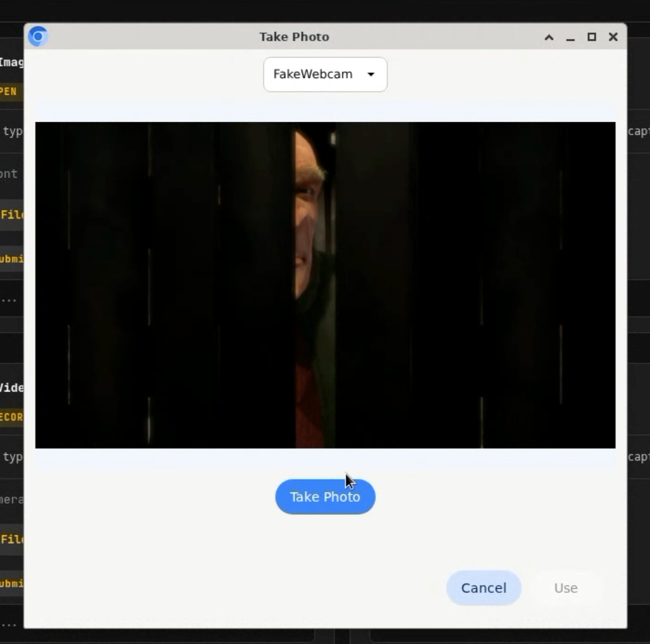Close the Take Photo window with X

613,37
